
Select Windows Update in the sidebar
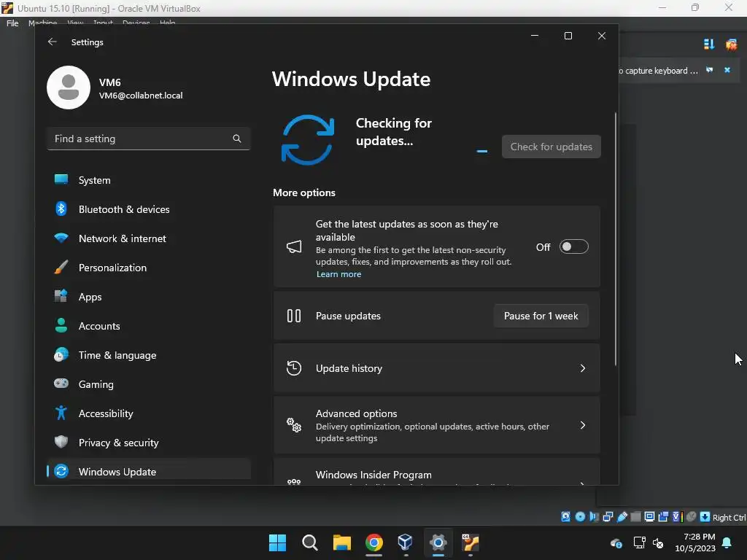click(149, 472)
